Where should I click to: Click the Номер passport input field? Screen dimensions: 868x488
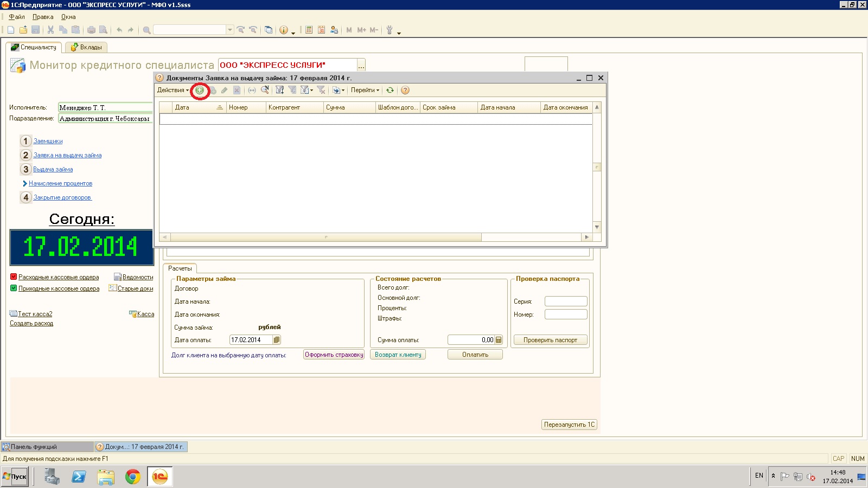pyautogui.click(x=566, y=314)
